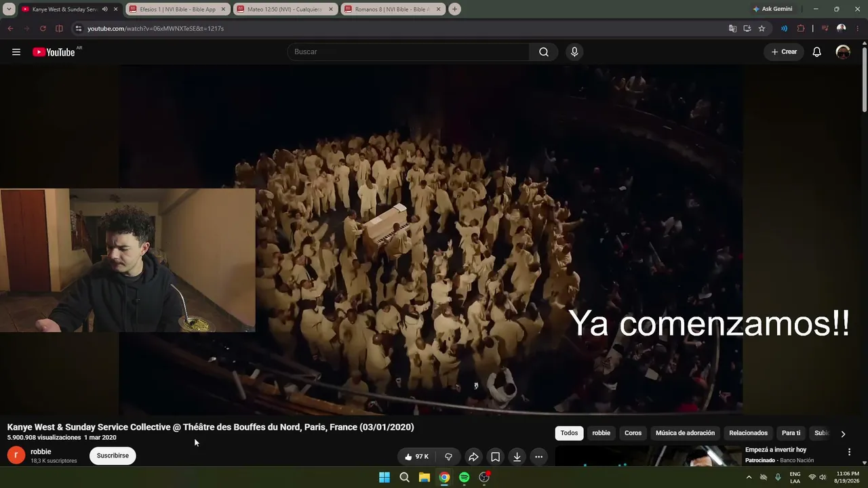868x488 pixels.
Task: Show hidden system tray icons
Action: point(749,477)
